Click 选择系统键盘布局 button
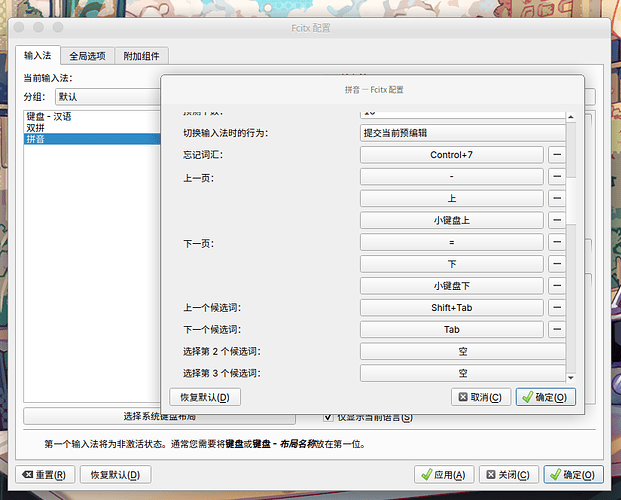Screen dimensions: 621x500 (159, 416)
